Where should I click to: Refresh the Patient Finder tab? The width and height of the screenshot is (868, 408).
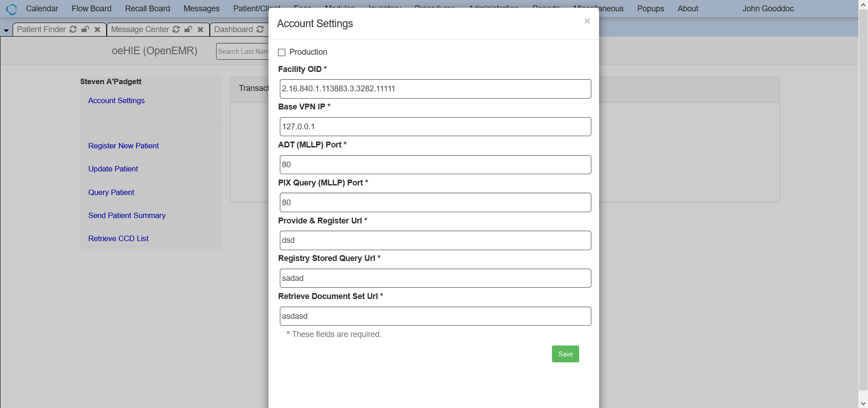tap(73, 29)
